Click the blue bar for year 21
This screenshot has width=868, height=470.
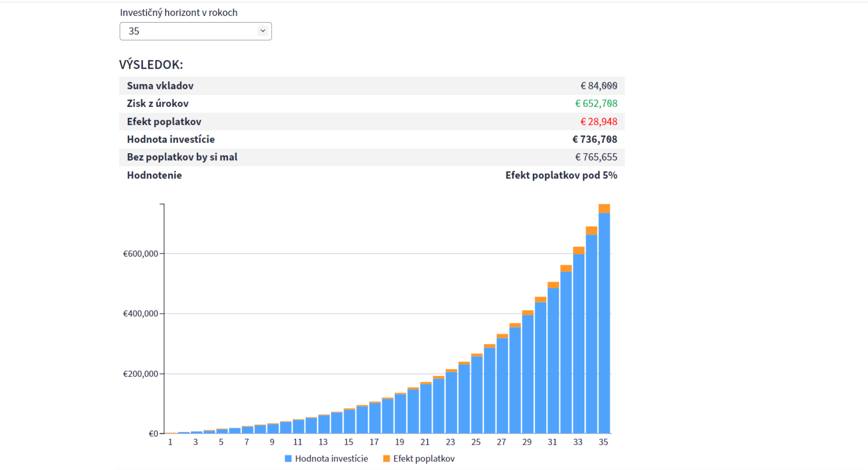point(425,409)
